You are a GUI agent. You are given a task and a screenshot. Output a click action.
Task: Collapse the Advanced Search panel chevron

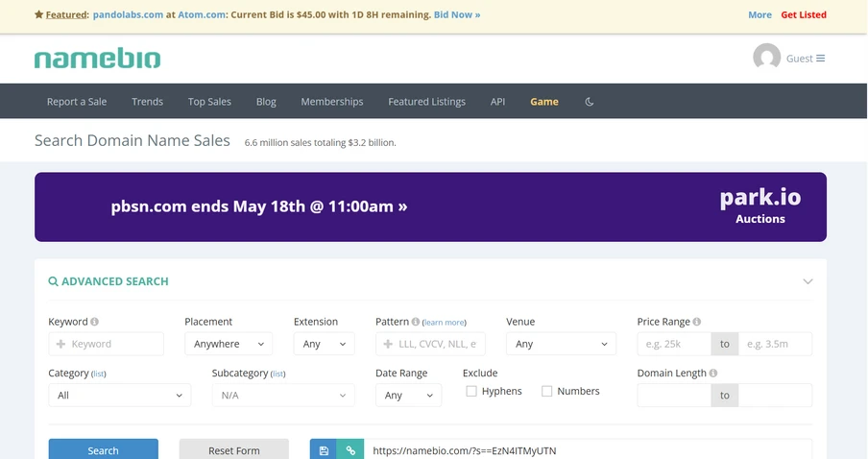[808, 281]
